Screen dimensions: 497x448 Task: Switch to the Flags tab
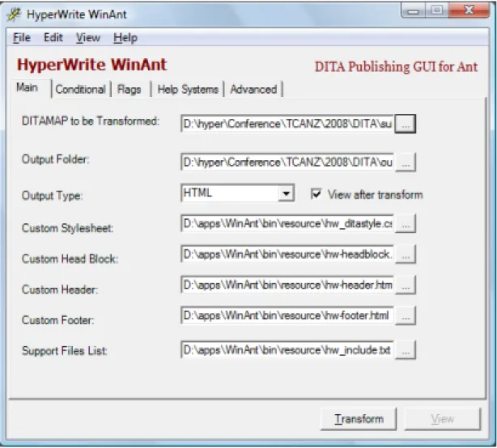click(129, 89)
